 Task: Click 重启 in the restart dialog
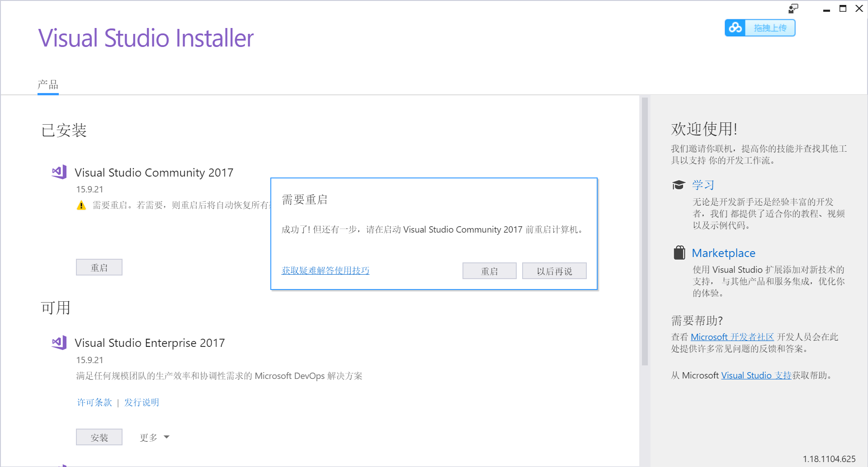click(489, 271)
